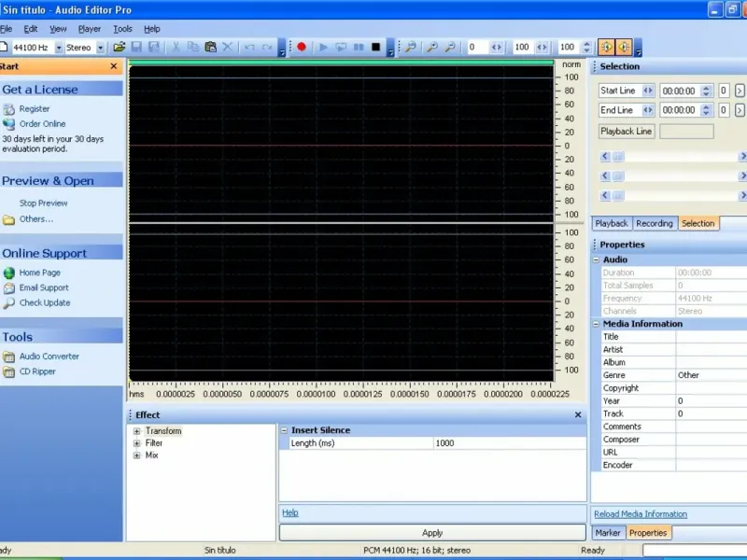Image resolution: width=747 pixels, height=560 pixels.
Task: Click the Paste clipboard icon
Action: click(210, 47)
